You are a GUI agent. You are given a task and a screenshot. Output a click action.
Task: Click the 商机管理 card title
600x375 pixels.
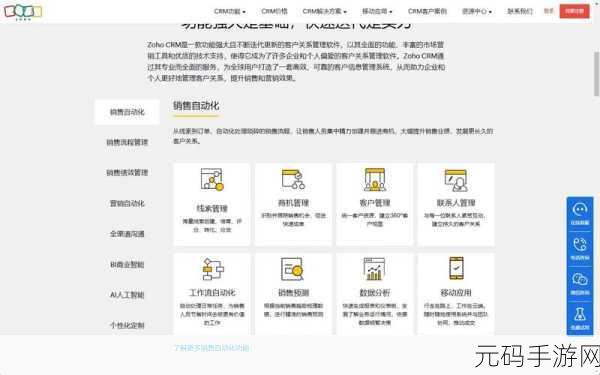(x=293, y=203)
